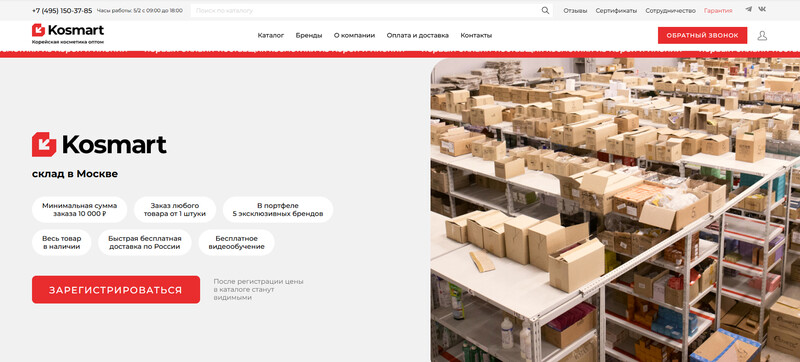This screenshot has width=800, height=362.
Task: Click the 'Корейская косметика оптом' tagline
Action: 68,42
